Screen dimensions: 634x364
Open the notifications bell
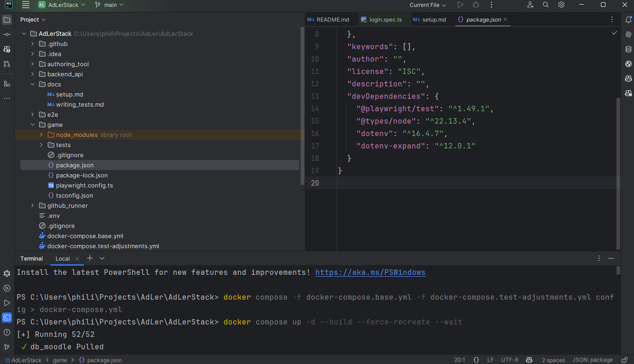628,19
